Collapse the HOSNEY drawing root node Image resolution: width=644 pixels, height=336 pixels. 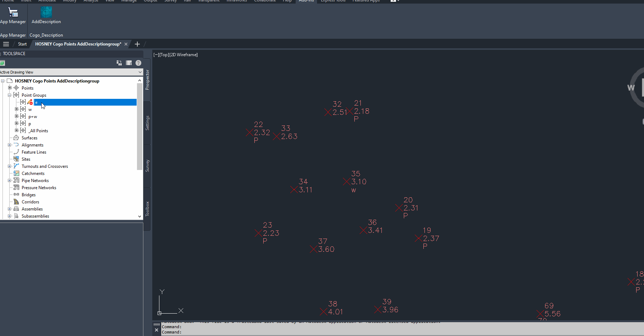click(3, 81)
